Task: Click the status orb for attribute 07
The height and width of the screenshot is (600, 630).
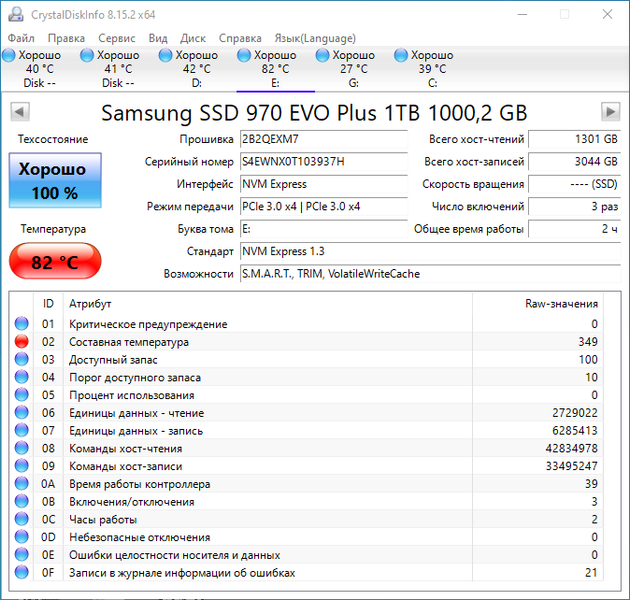Action: (22, 430)
